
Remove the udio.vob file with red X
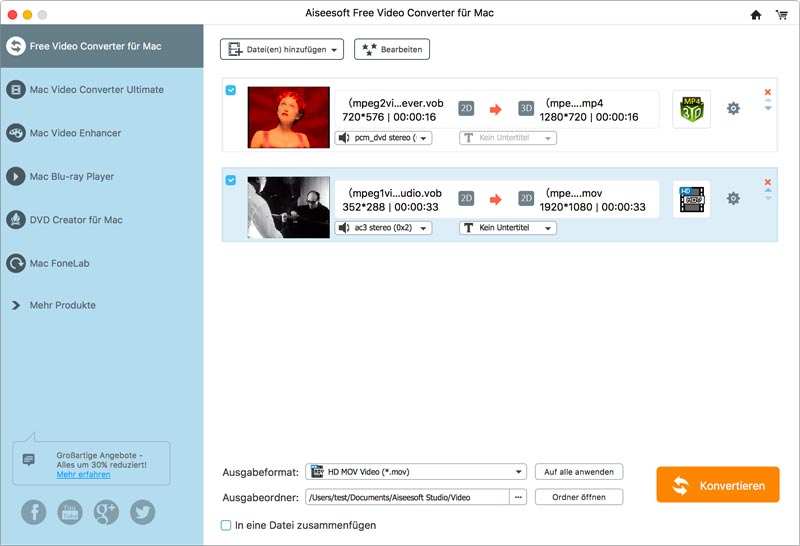pyautogui.click(x=767, y=182)
